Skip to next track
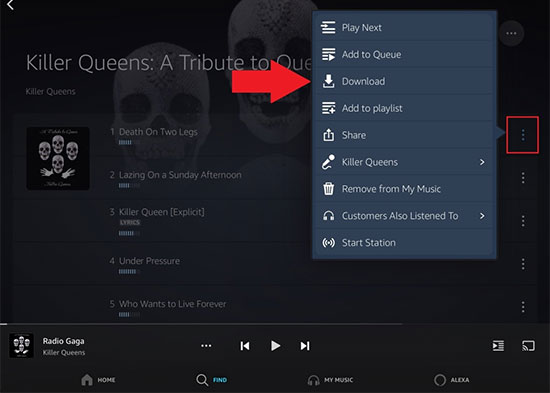The width and height of the screenshot is (550, 393). [x=305, y=346]
